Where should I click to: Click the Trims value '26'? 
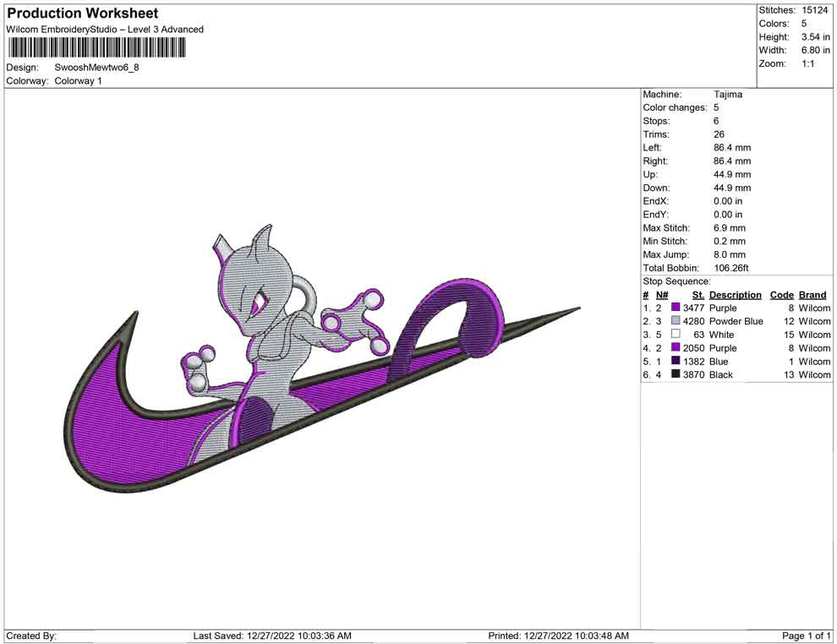[x=719, y=134]
